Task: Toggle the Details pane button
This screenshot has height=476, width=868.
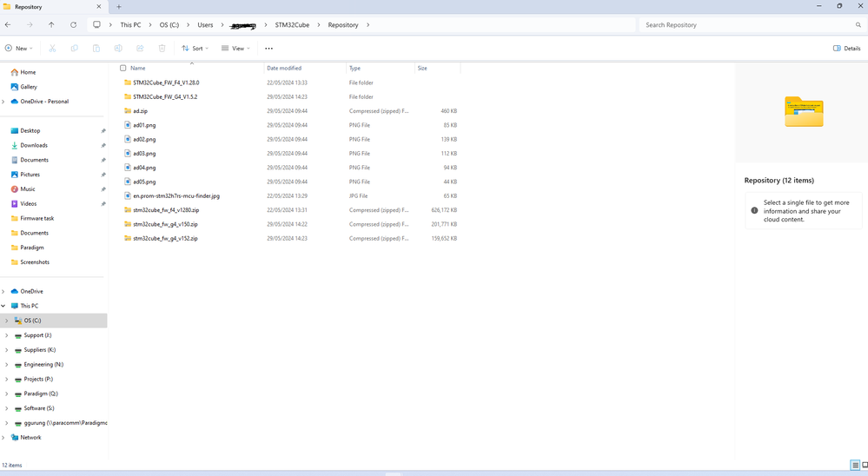Action: point(847,48)
